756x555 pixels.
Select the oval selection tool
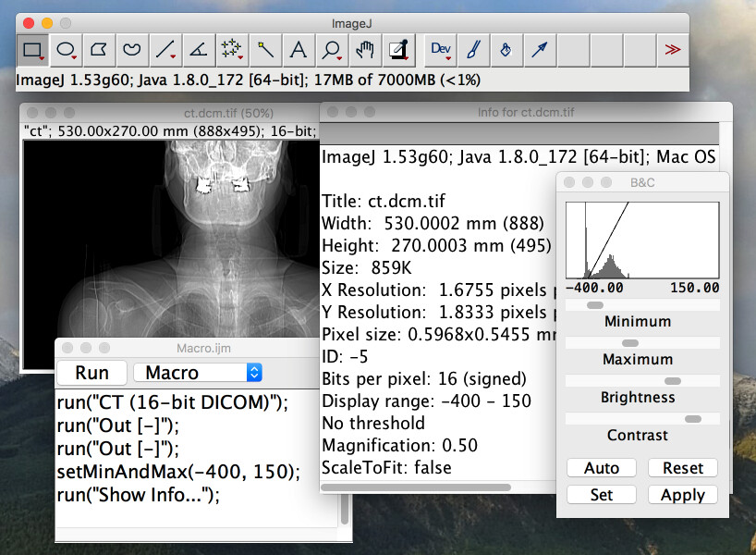(x=66, y=50)
